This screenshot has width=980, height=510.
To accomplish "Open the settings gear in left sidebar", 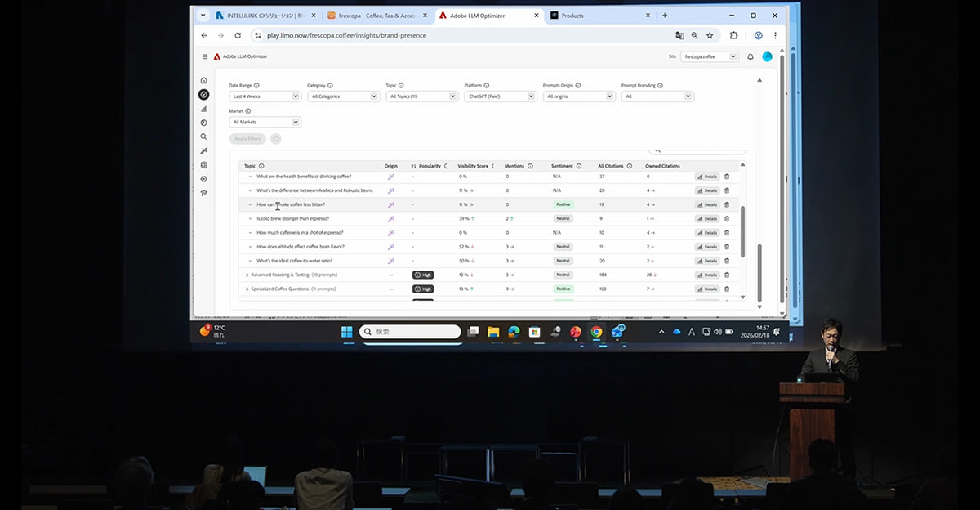I will 203,179.
